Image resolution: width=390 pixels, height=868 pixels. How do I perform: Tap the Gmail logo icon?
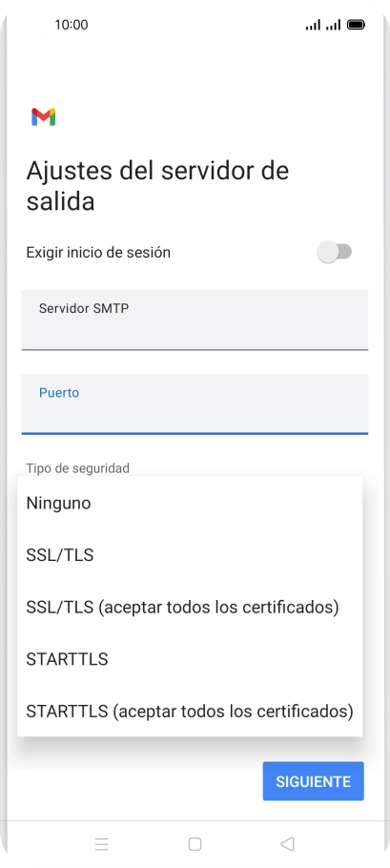(44, 116)
